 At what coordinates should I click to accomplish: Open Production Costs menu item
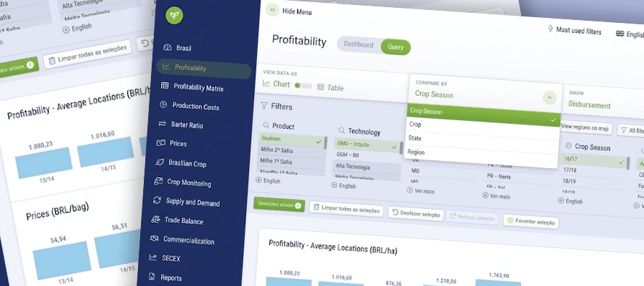pyautogui.click(x=195, y=107)
